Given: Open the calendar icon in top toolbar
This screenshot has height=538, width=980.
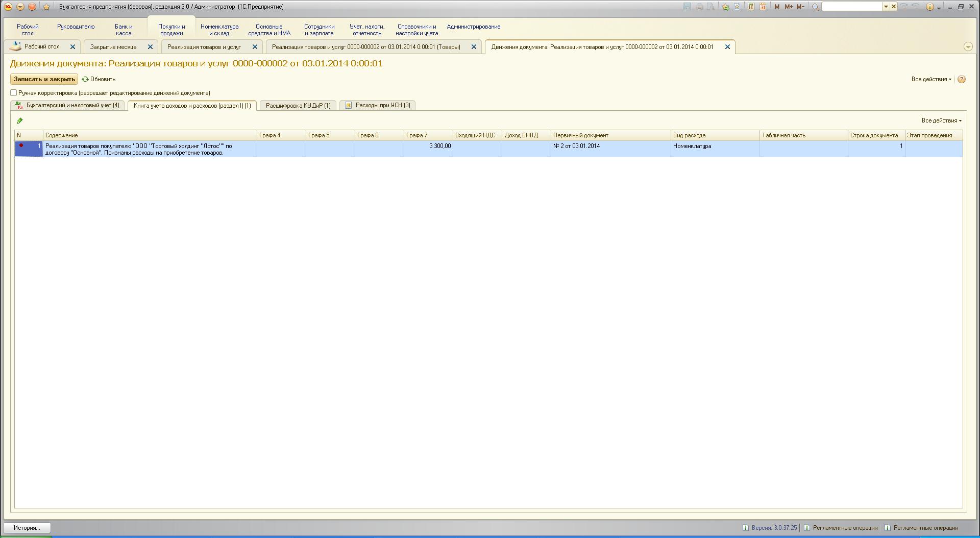Looking at the screenshot, I should click(x=763, y=7).
